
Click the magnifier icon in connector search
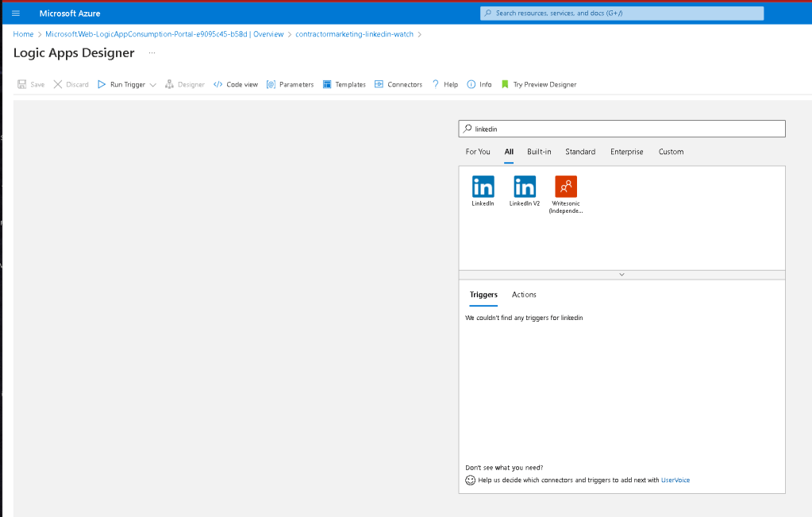(x=468, y=129)
